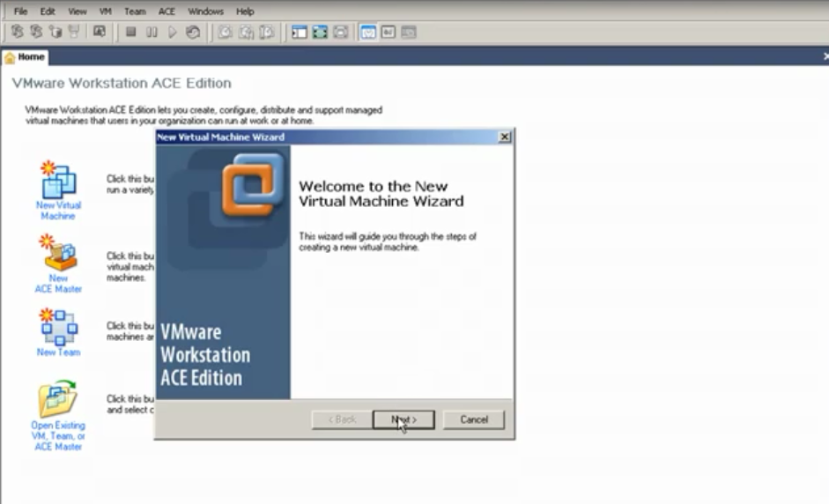Open the Snapshot Manager toolbar icon
This screenshot has width=829, height=504.
pos(267,33)
